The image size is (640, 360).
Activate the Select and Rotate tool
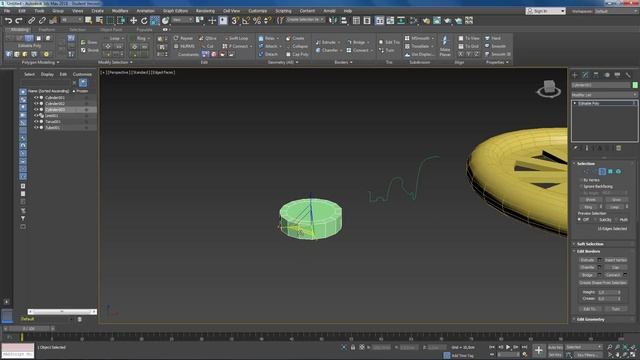click(144, 20)
